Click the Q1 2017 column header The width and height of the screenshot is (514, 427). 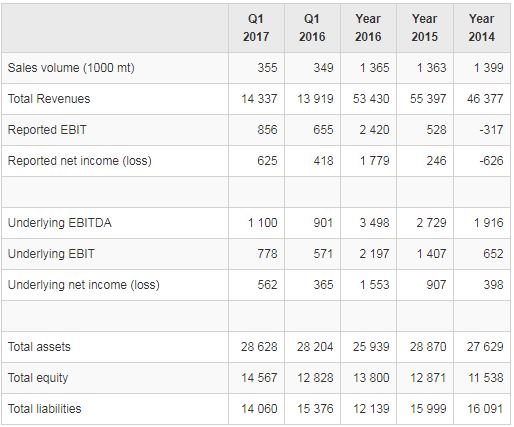tap(256, 28)
